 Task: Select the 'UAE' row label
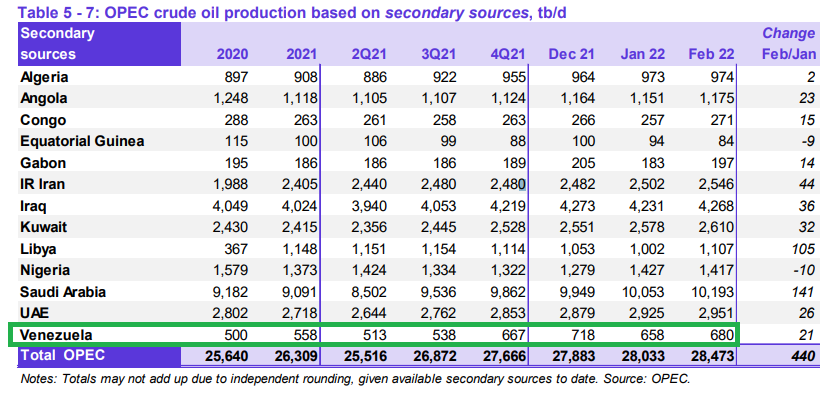point(35,313)
